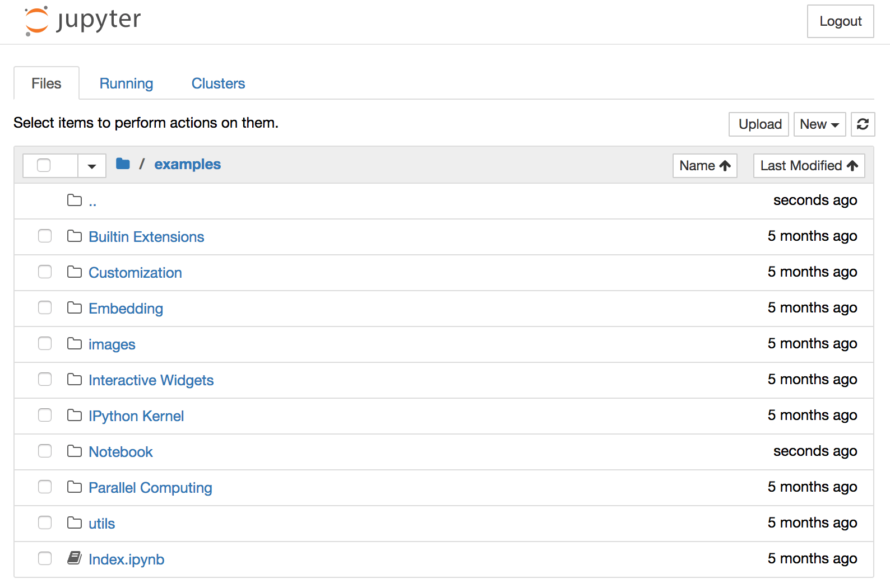Click folder icon next to Notebook
The height and width of the screenshot is (588, 890).
coord(75,451)
